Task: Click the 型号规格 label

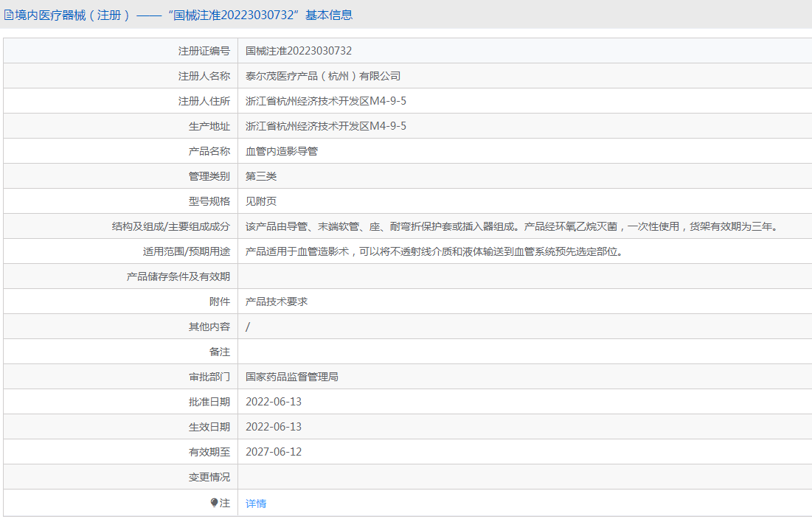Action: tap(209, 201)
